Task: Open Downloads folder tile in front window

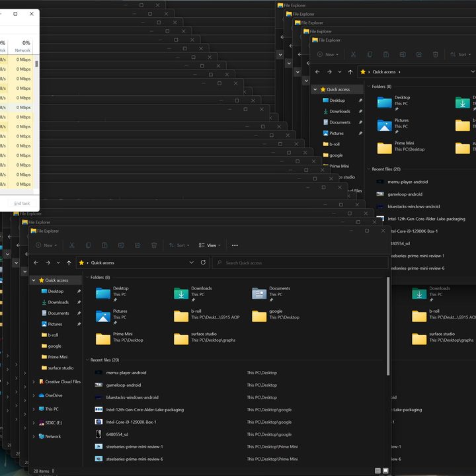Action: [193, 294]
